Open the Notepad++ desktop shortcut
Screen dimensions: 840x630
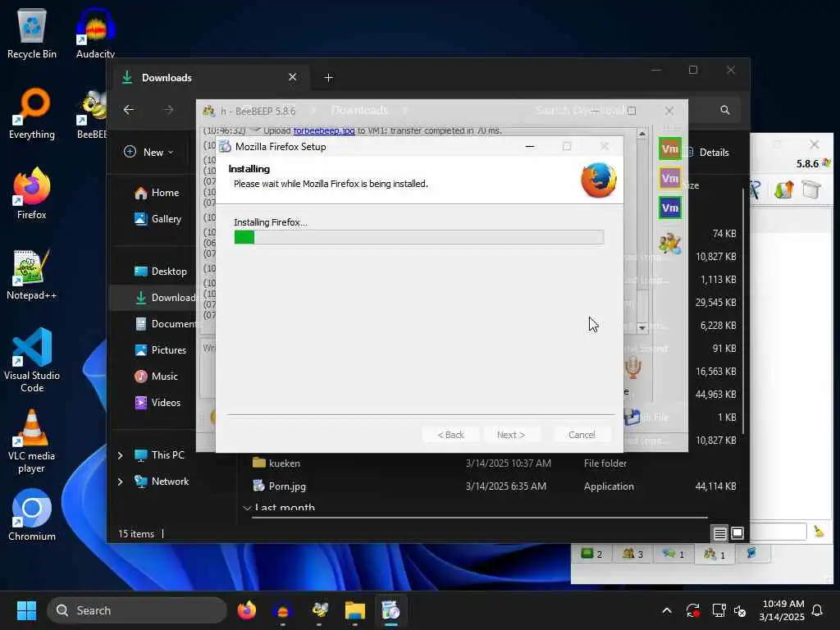32,274
